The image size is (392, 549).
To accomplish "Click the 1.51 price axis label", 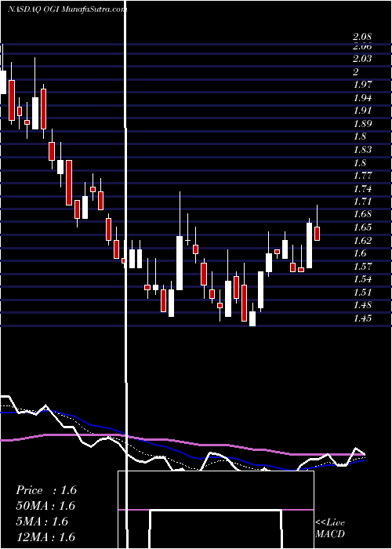I will (362, 292).
